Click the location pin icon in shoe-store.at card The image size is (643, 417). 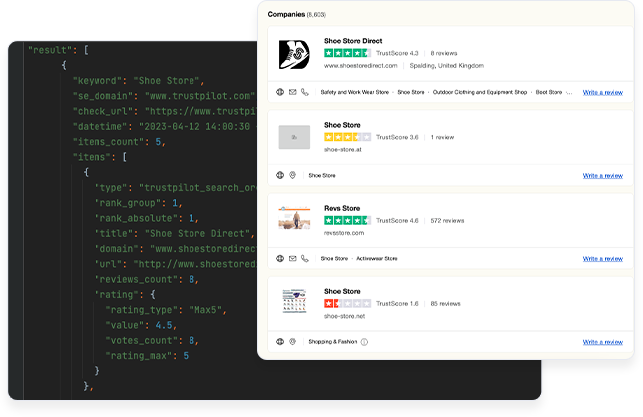coord(292,175)
